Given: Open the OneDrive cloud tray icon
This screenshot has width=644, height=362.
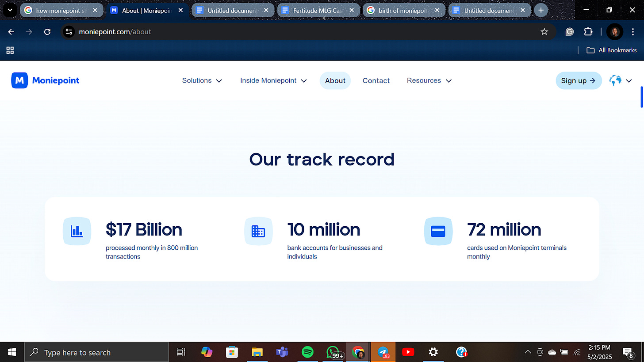Looking at the screenshot, I should [552, 352].
